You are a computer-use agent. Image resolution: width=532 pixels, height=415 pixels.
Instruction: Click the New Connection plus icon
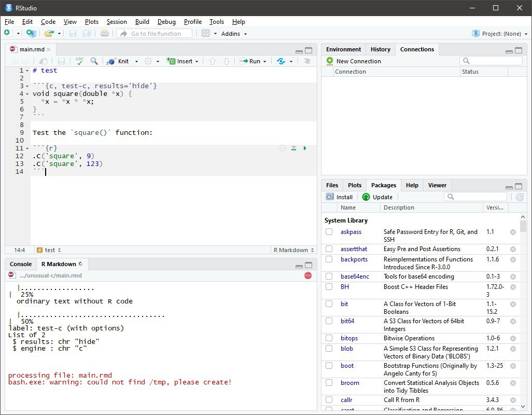tap(330, 61)
